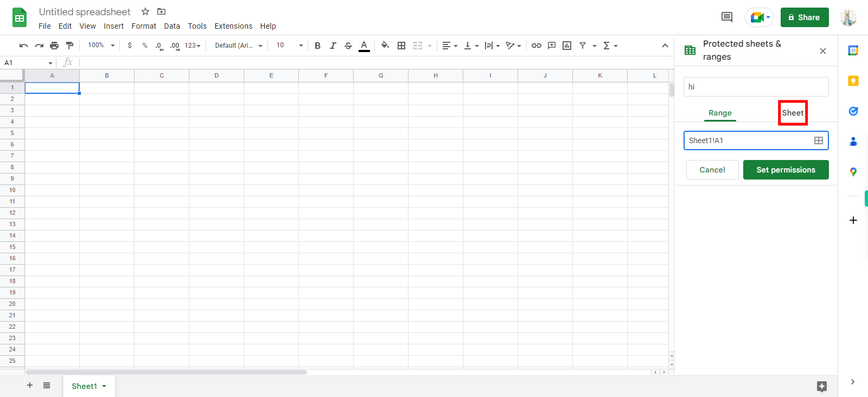Viewport: 868px width, 397px height.
Task: Open the fill color picker
Action: 385,46
